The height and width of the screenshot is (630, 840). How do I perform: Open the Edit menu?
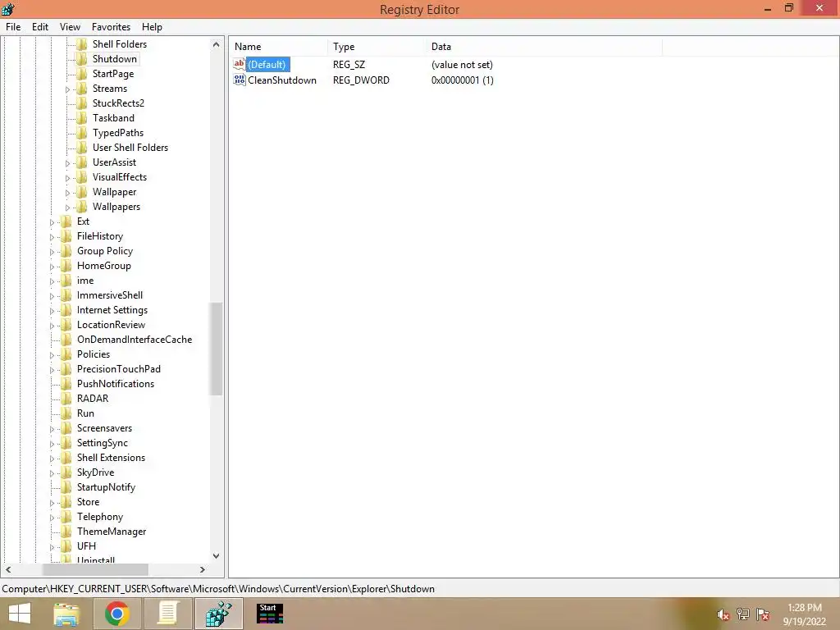pos(40,27)
